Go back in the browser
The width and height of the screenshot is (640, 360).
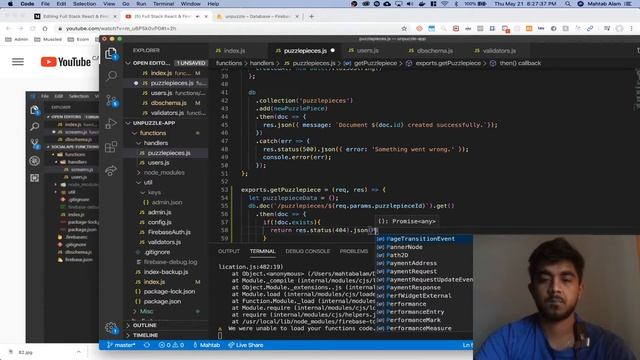pos(8,29)
